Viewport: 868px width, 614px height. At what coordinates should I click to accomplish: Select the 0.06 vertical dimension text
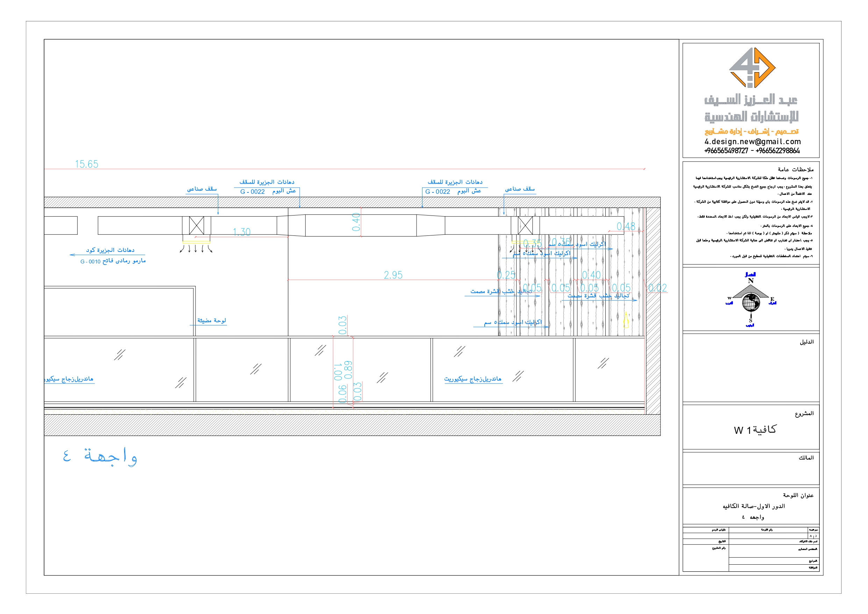[342, 394]
